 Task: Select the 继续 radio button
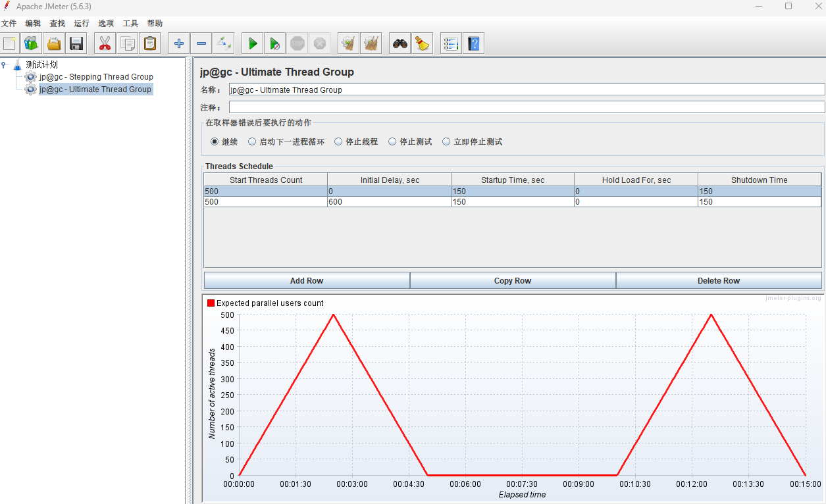(215, 141)
